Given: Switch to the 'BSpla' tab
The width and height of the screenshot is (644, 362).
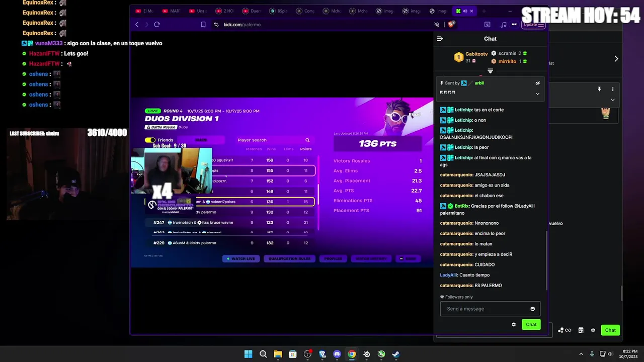Looking at the screenshot, I should pos(279,11).
